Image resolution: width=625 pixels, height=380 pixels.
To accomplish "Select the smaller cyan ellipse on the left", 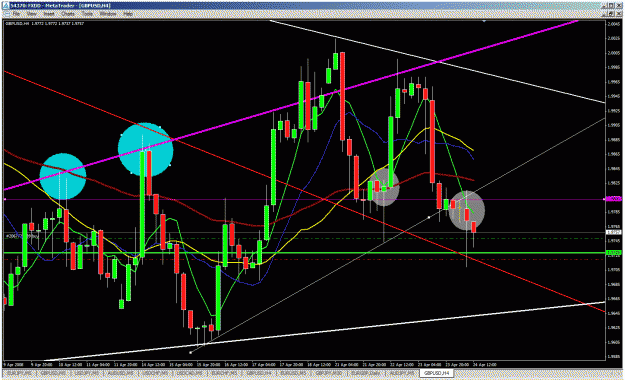I will 63,176.
